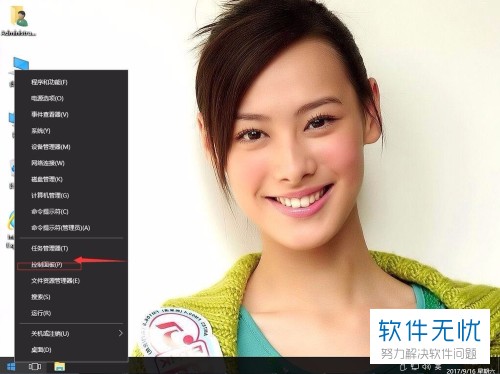
Task: Open the Administrator folder on the desktop
Action: 18,22
